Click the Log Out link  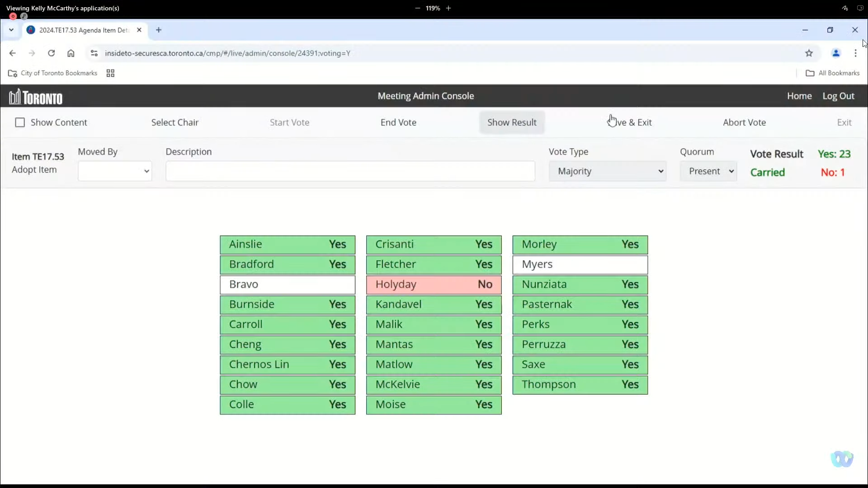[839, 95]
